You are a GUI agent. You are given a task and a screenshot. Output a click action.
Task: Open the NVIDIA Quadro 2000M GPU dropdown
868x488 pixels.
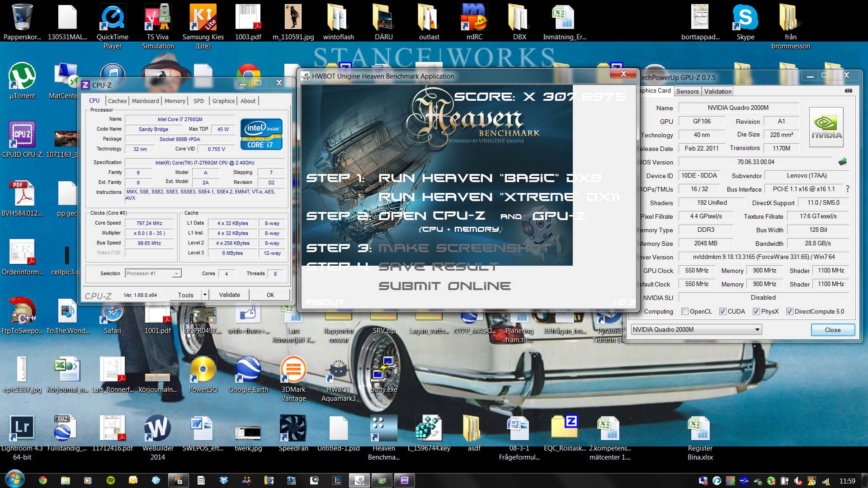pos(696,329)
